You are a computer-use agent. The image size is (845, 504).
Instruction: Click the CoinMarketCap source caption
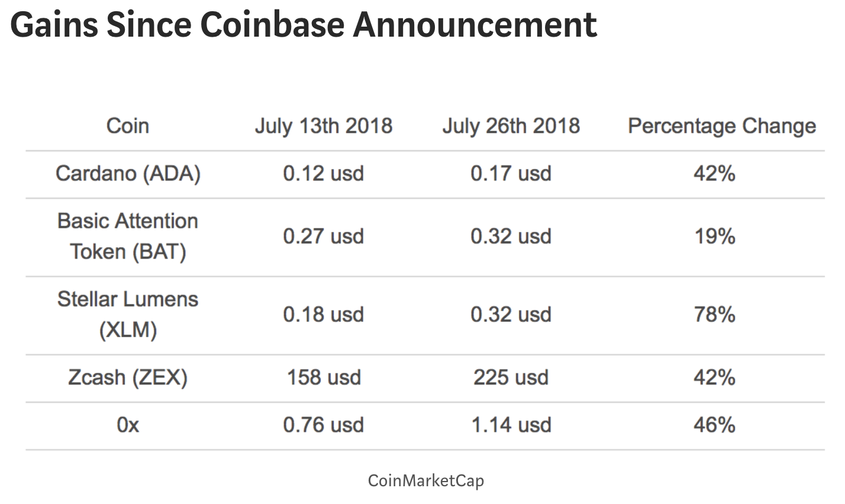(x=425, y=480)
